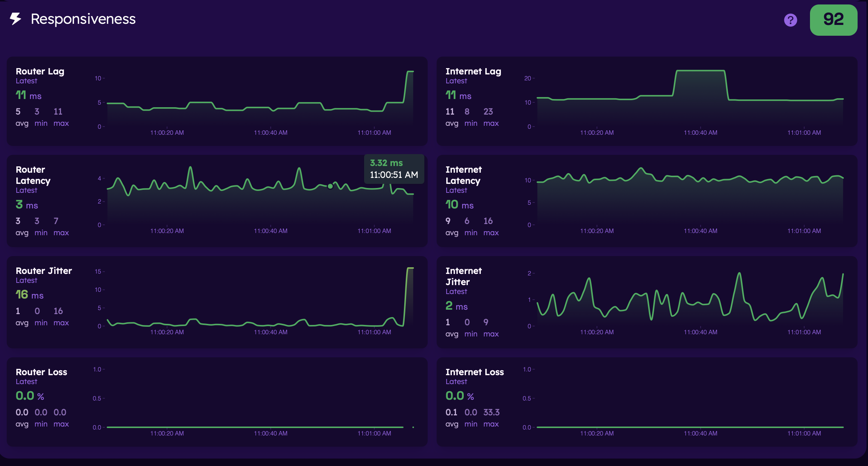Click 11:01:00 AM axis label under Internet Loss chart
Screen dimensions: 868x466
804,433
